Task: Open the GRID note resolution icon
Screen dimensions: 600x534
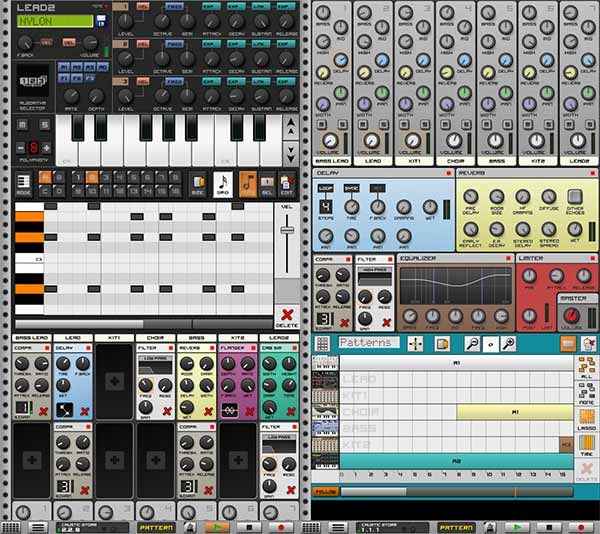Action: pyautogui.click(x=223, y=184)
